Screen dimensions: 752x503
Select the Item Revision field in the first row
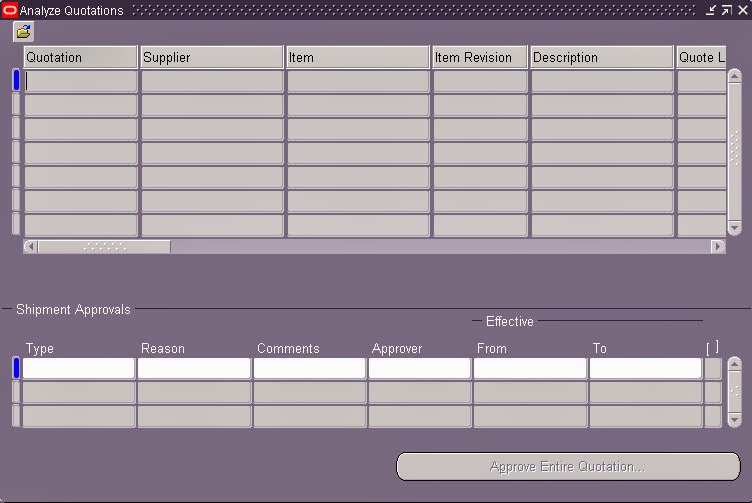[480, 81]
